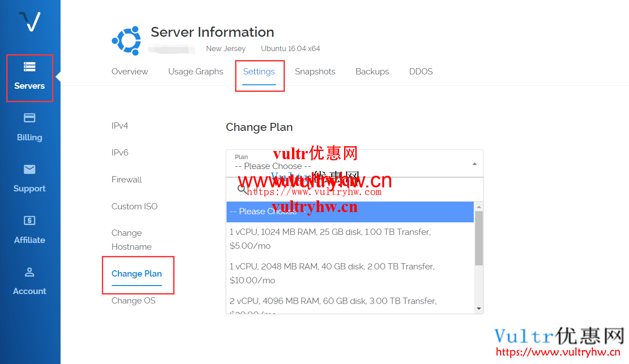Screen dimensions: 629x364
Task: Click the plan search input field
Action: point(354,189)
